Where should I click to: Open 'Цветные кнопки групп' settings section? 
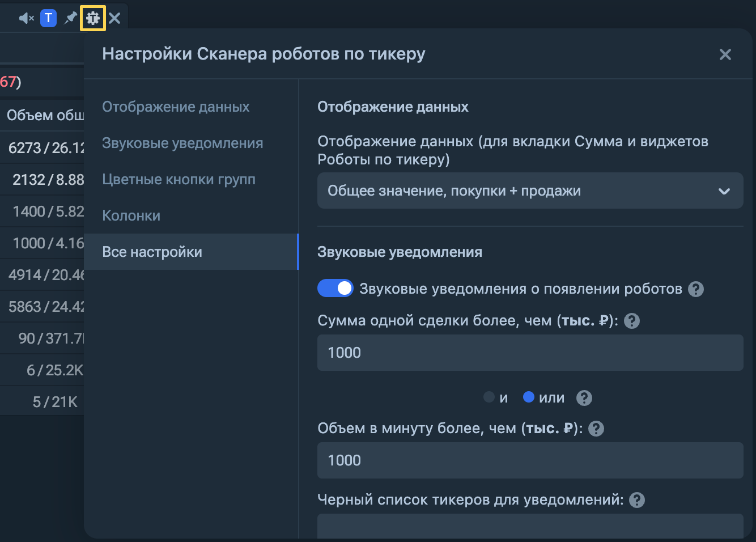tap(179, 179)
